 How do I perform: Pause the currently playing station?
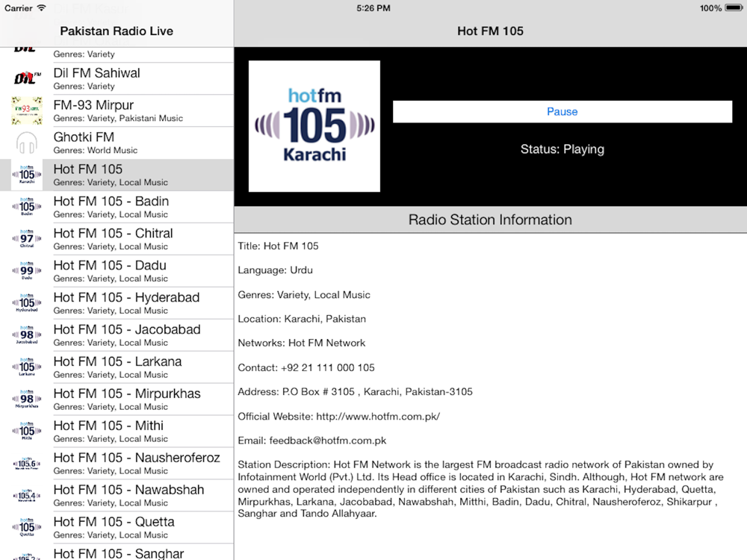point(562,111)
